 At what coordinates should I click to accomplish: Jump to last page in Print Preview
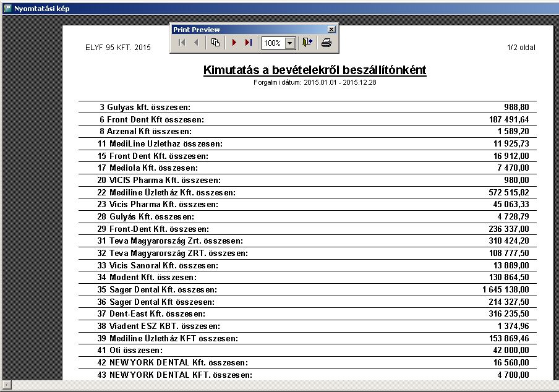[x=249, y=43]
